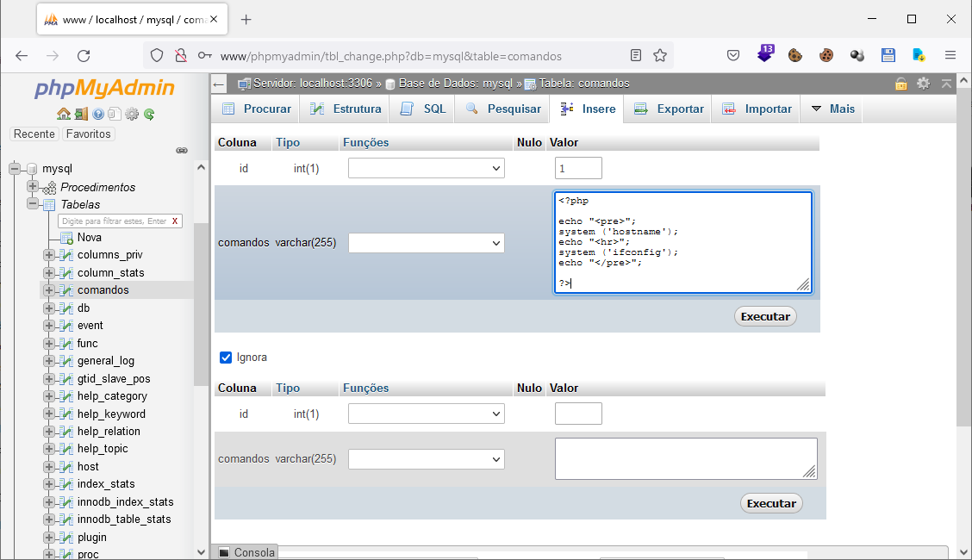Open navigation panel settings gear

tap(132, 114)
